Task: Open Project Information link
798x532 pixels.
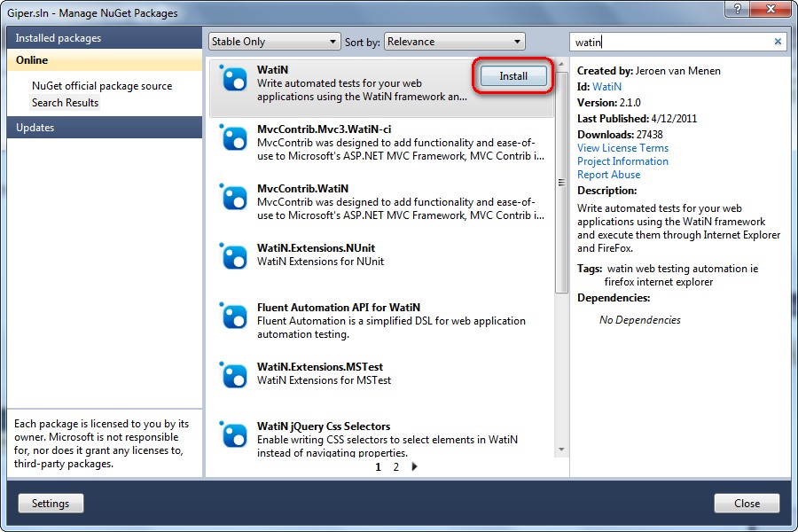Action: (622, 161)
